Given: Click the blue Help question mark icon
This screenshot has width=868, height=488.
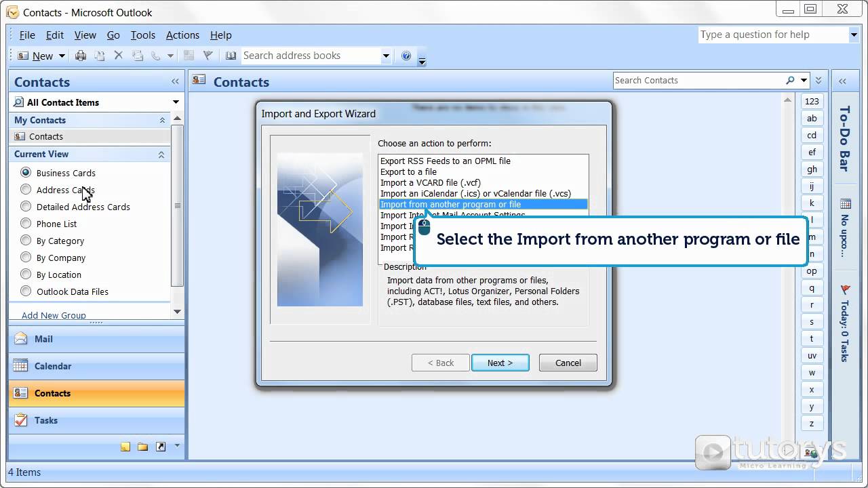Looking at the screenshot, I should point(406,56).
